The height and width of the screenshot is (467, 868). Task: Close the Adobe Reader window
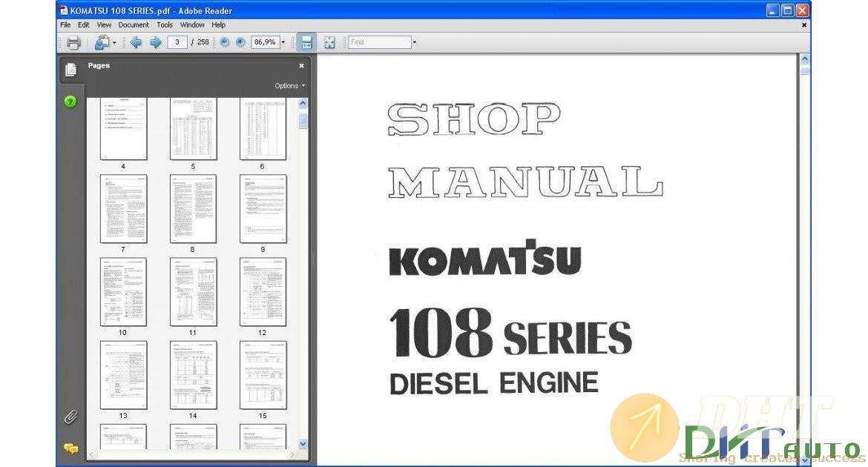point(802,10)
